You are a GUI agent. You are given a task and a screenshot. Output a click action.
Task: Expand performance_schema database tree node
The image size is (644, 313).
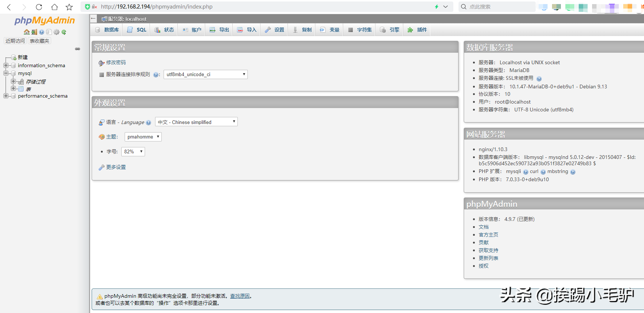[6, 96]
